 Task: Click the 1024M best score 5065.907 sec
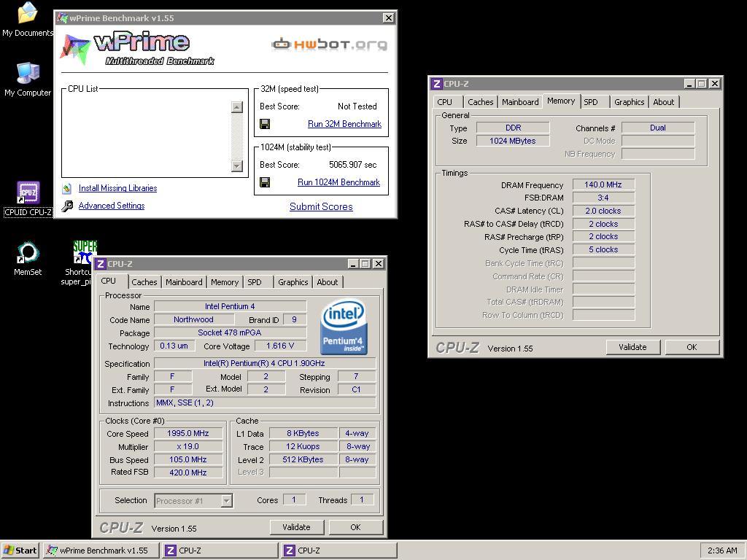352,165
